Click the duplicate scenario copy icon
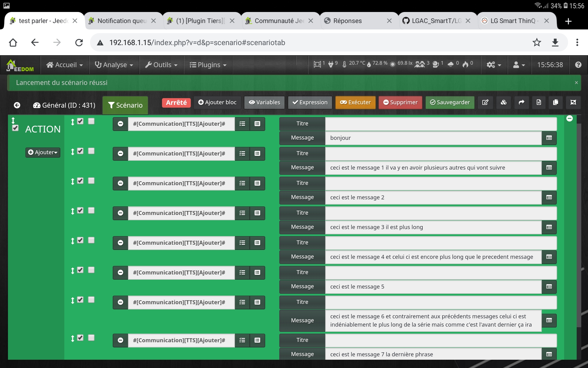The image size is (588, 368). pyautogui.click(x=556, y=102)
